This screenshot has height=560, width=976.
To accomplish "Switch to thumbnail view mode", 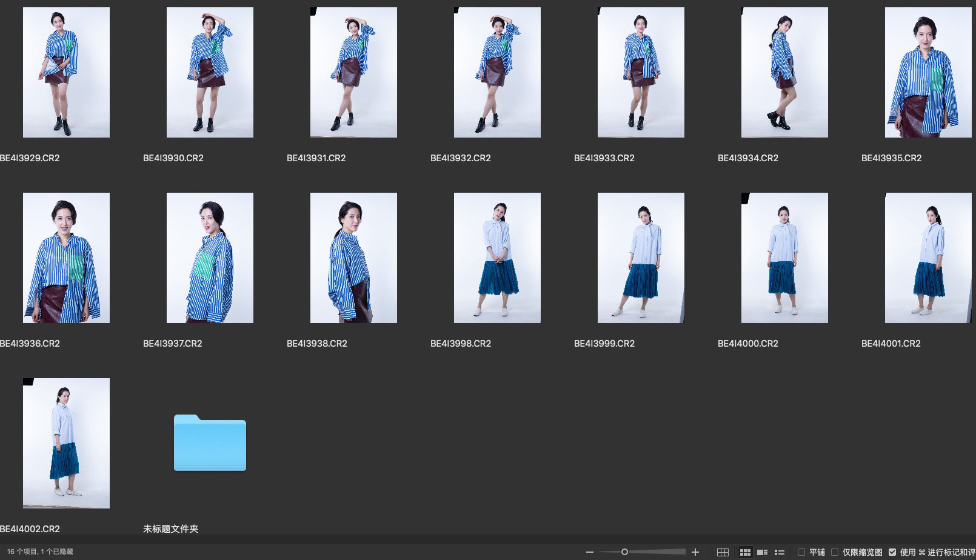I will (745, 552).
